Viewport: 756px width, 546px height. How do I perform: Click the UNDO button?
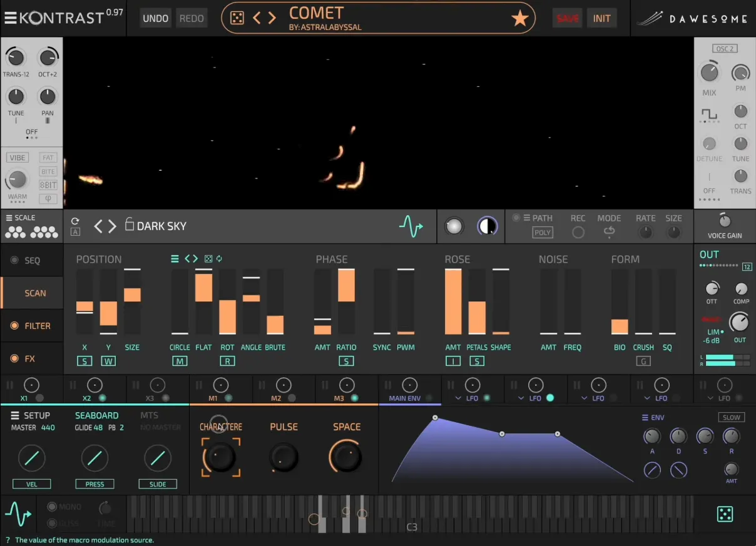[155, 19]
